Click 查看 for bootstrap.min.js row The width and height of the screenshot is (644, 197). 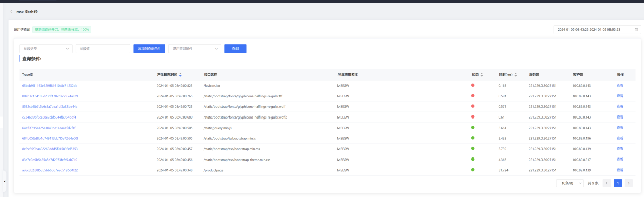pyautogui.click(x=620, y=138)
